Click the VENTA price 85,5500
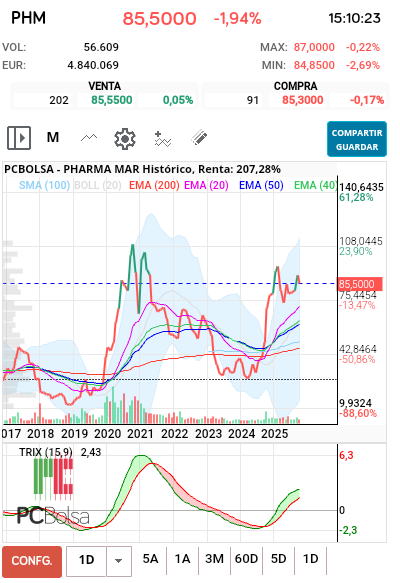 coord(112,100)
